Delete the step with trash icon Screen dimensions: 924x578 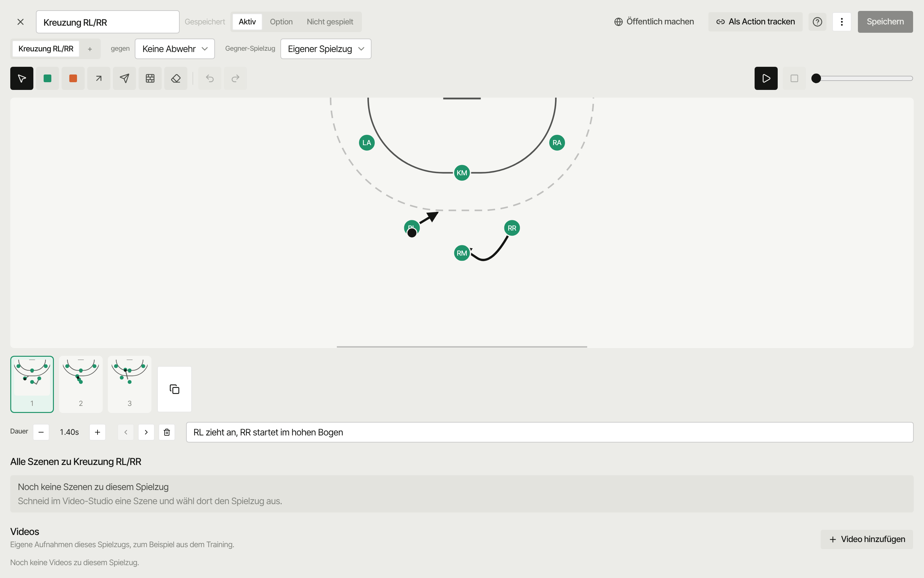click(167, 432)
